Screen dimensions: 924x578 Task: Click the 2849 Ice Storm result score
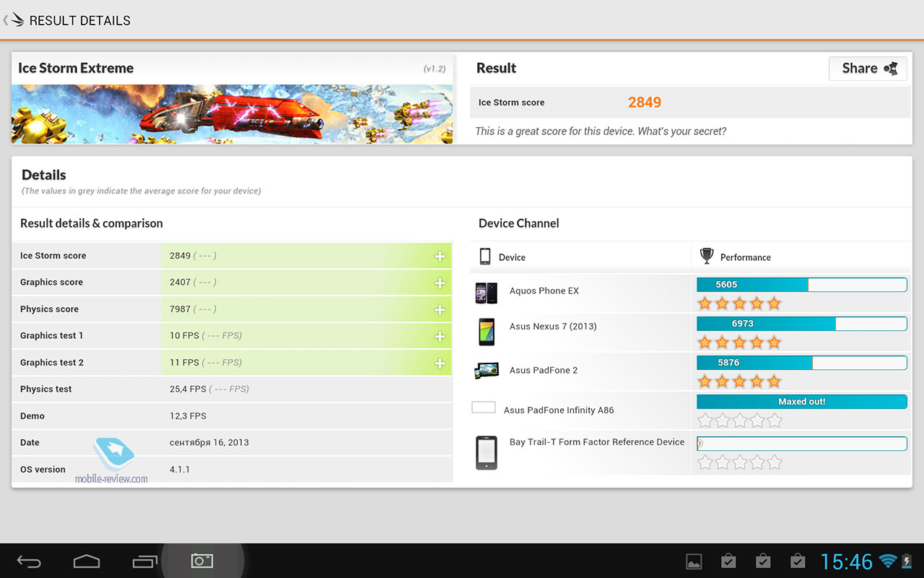[645, 103]
